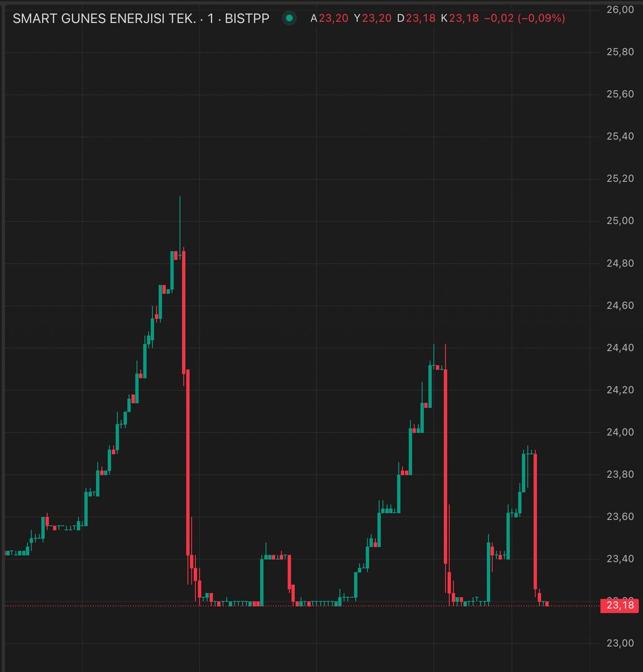This screenshot has height=672, width=643.
Task: Click the 24,40 price axis label
Action: (x=620, y=348)
